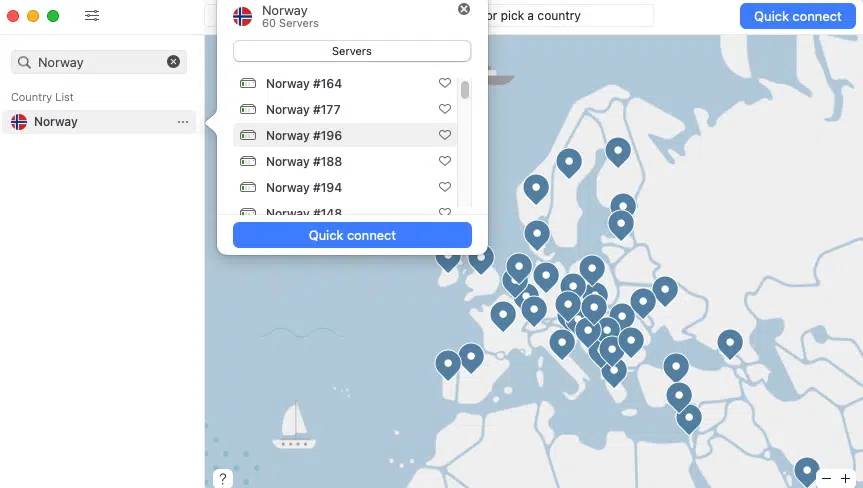Open the help question mark icon
The image size is (863, 488).
tap(222, 479)
